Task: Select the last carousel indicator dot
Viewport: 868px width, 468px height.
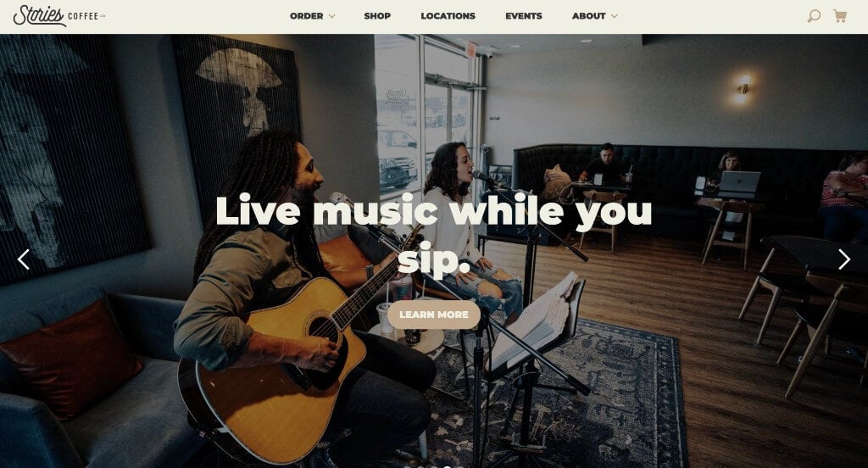Action: pos(460,466)
